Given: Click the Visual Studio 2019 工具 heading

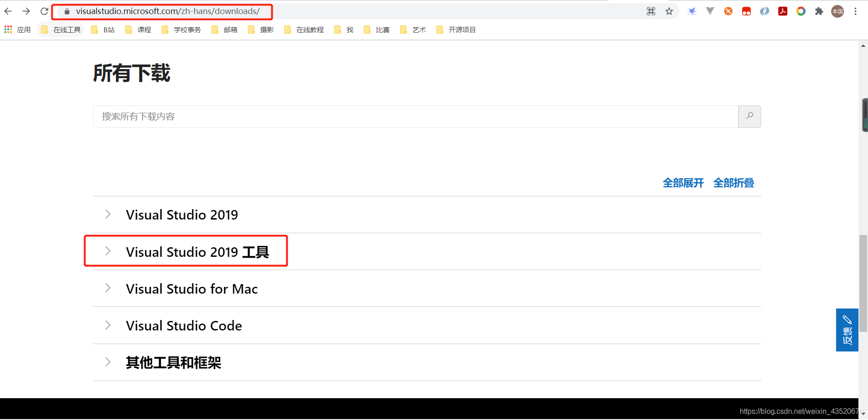Looking at the screenshot, I should (x=198, y=252).
